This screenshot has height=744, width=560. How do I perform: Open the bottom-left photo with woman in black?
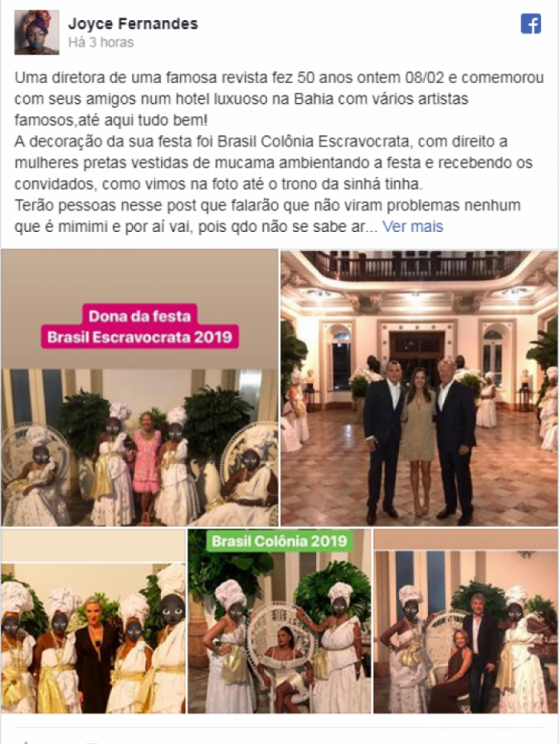click(93, 621)
